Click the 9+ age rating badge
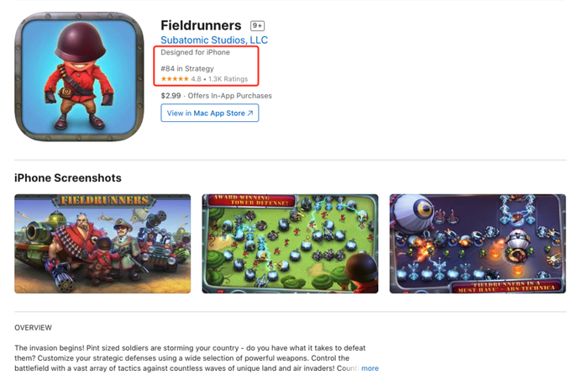The width and height of the screenshot is (588, 386). (257, 25)
